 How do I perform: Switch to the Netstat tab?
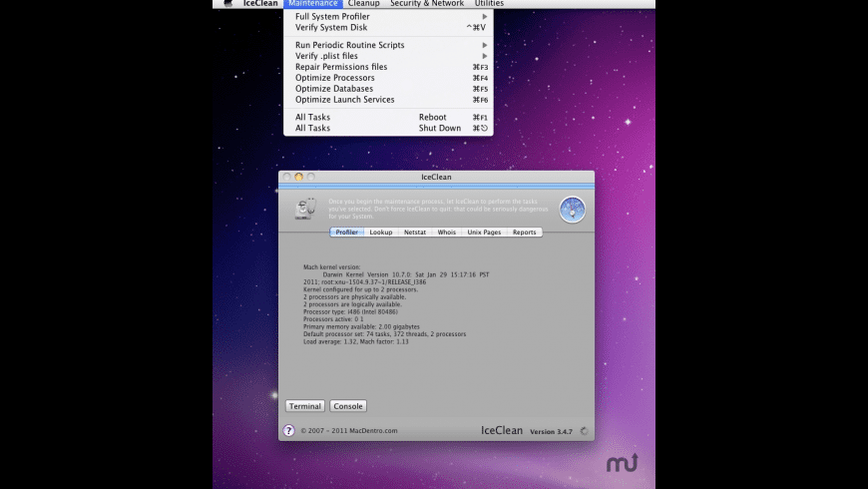(x=414, y=233)
